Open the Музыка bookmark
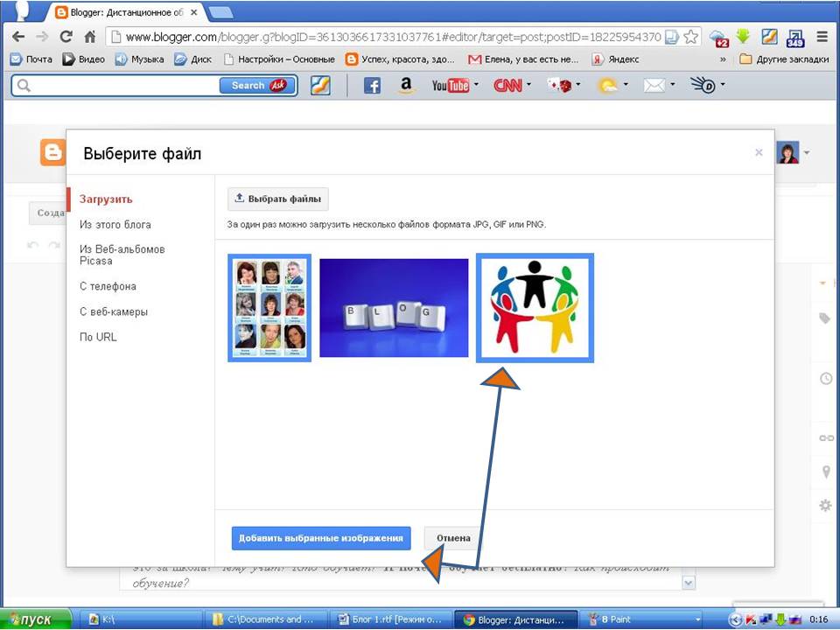The height and width of the screenshot is (630, 840). (x=139, y=59)
